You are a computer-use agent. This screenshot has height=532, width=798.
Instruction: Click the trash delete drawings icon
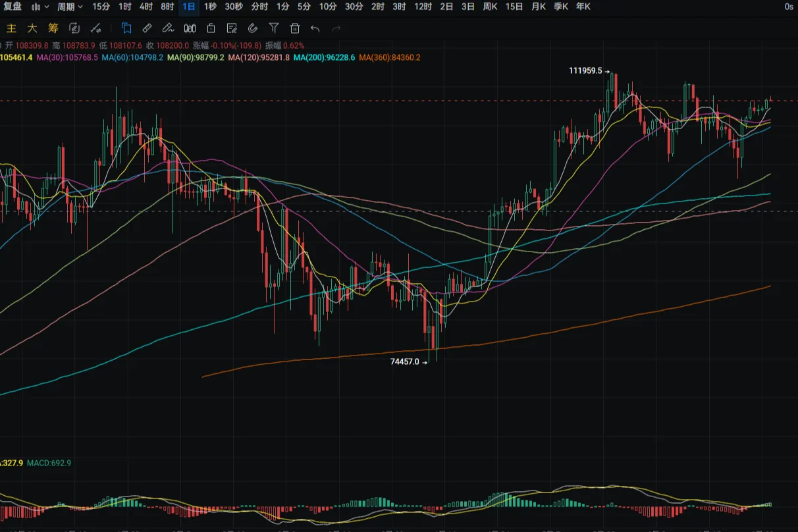295,28
